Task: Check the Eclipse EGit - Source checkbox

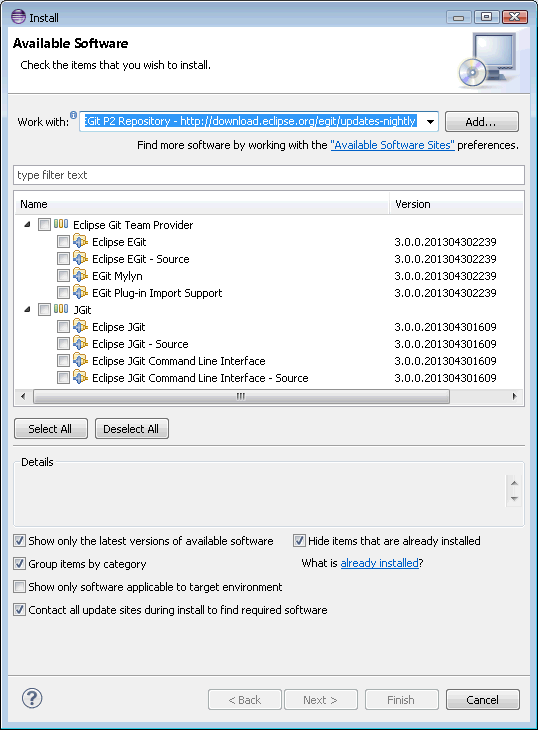Action: (63, 258)
